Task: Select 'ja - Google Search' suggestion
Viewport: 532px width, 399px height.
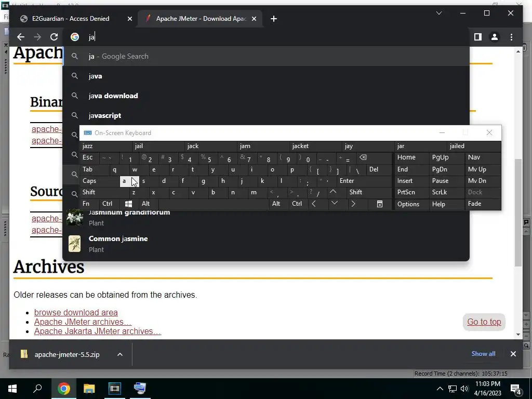Action: [x=266, y=56]
